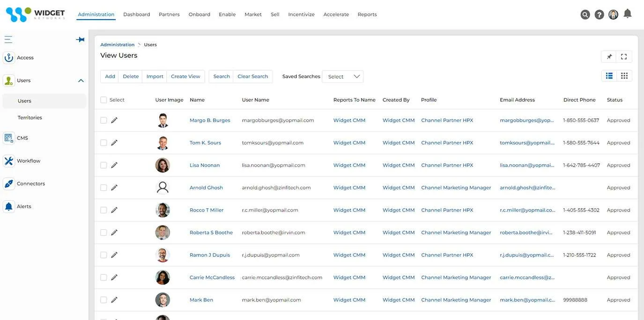Image resolution: width=644 pixels, height=320 pixels.
Task: Open Lisa Noonan's name link
Action: [x=204, y=165]
